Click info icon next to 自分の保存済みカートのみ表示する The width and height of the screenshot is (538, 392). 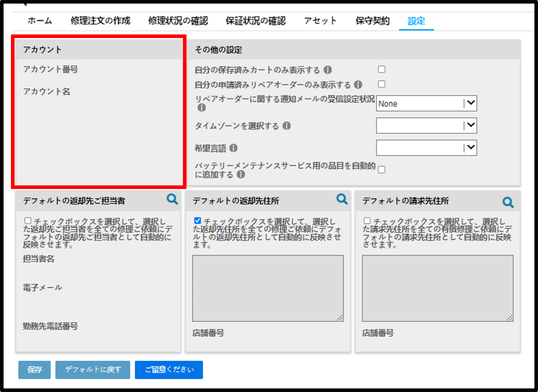click(x=328, y=70)
